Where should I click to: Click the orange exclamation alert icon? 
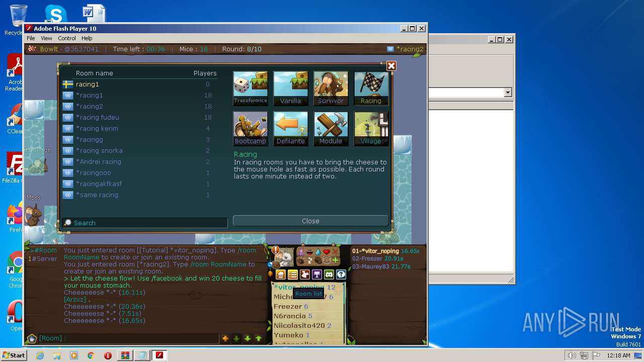[276, 250]
